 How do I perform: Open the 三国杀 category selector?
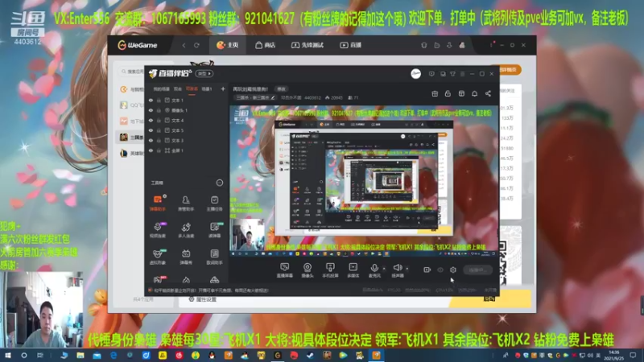pos(255,97)
